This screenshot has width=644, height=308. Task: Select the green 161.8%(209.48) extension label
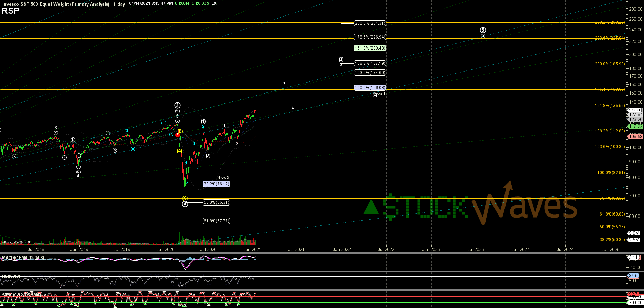click(x=370, y=48)
